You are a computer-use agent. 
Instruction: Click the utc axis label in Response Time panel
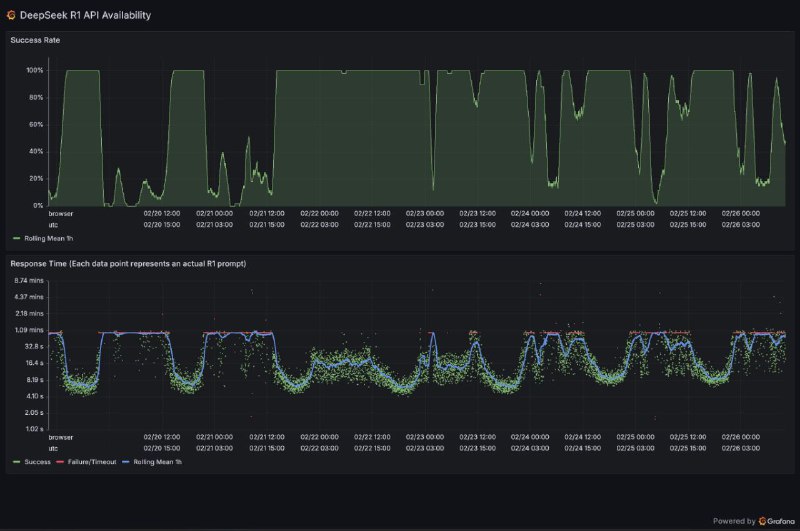55,448
